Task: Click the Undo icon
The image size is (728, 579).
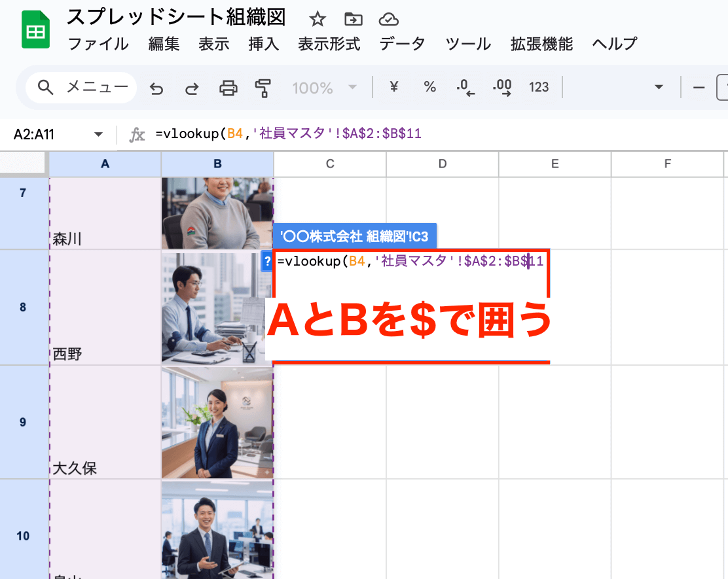Action: click(156, 87)
